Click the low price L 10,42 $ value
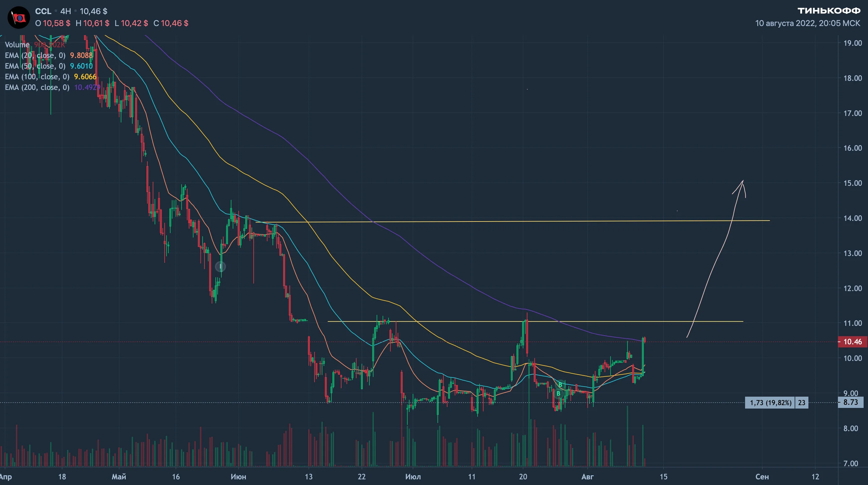The height and width of the screenshot is (485, 868). tap(131, 23)
